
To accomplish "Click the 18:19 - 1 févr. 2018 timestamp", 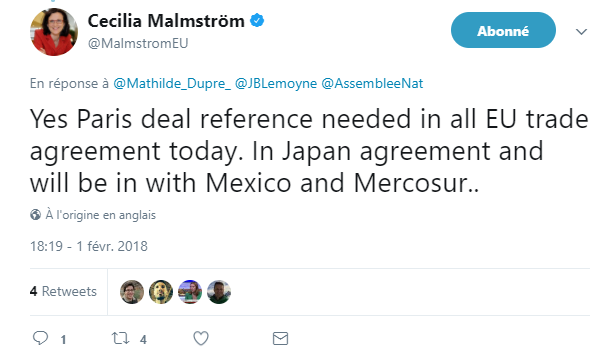I will coord(89,246).
